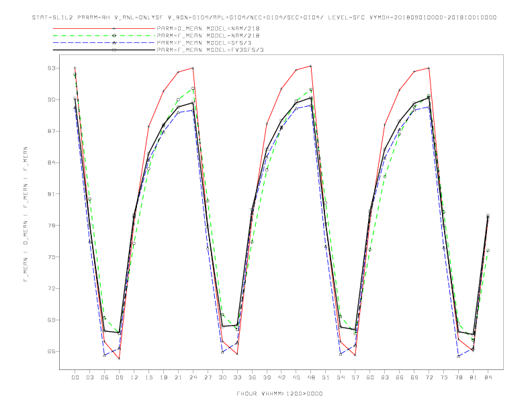The width and height of the screenshot is (532, 411).
Task: Click y-axis tick value 87
Action: (x=52, y=131)
